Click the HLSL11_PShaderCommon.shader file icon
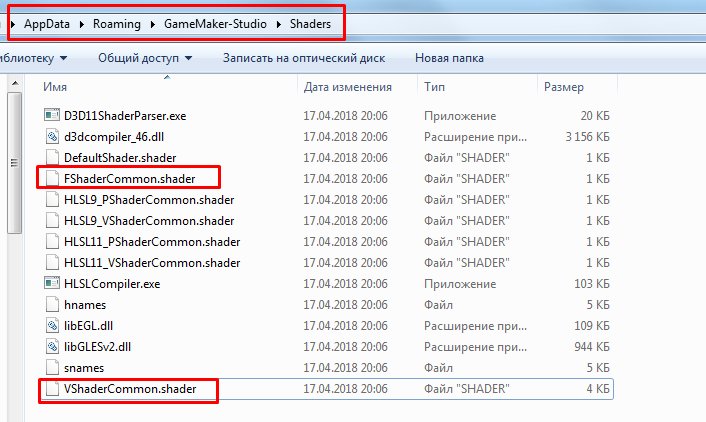 point(52,241)
